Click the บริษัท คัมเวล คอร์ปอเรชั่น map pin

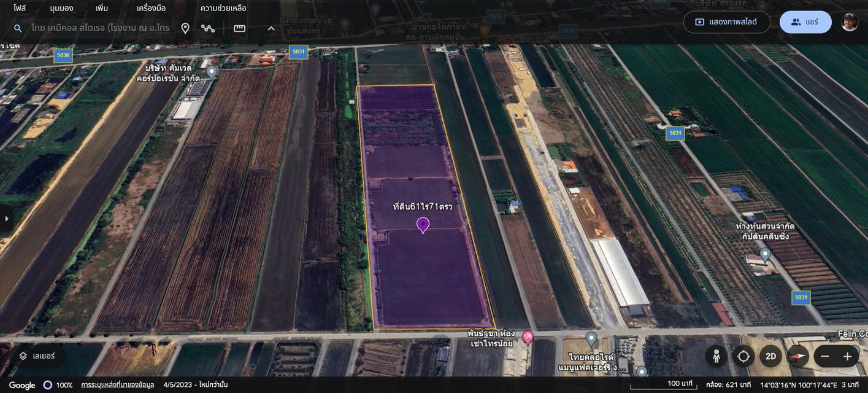[x=212, y=72]
